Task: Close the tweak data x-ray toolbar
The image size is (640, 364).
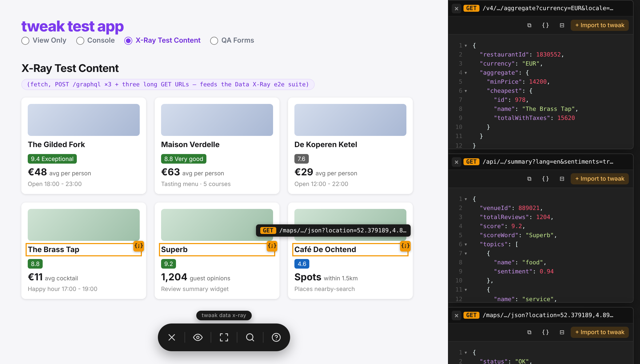Action: pos(172,337)
